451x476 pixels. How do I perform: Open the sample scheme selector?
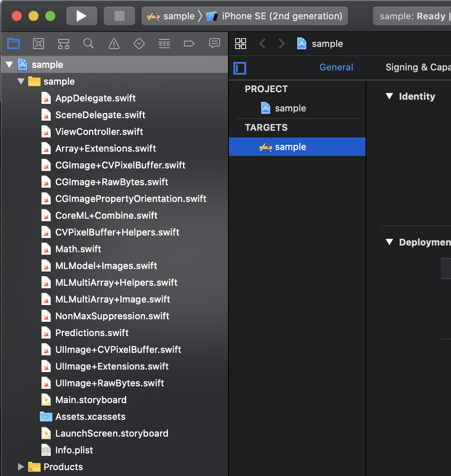click(x=171, y=16)
